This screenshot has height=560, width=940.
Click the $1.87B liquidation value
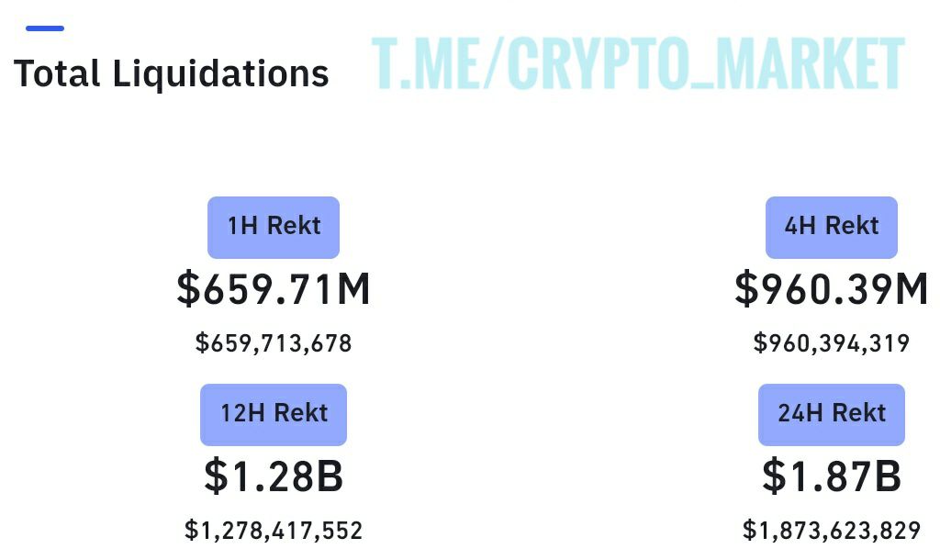click(x=832, y=476)
